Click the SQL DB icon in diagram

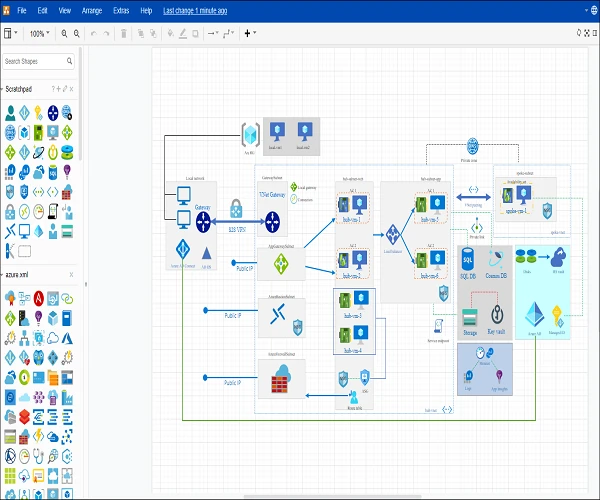(x=467, y=258)
